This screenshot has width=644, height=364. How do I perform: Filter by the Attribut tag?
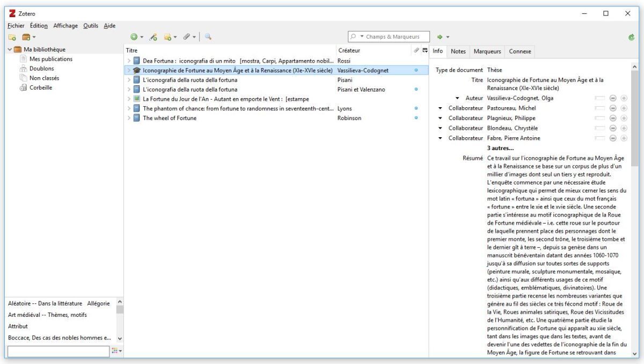point(18,326)
